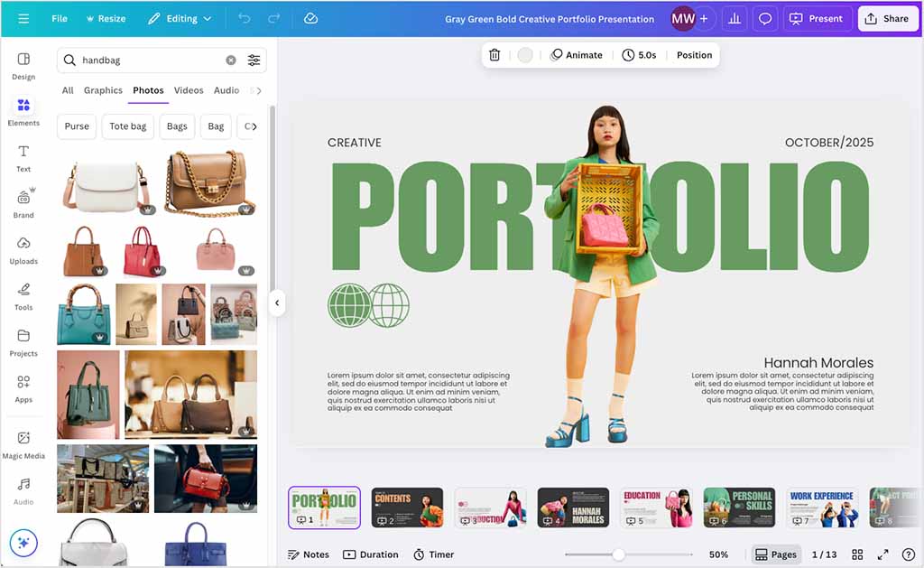Open grid view of pages
This screenshot has width=924, height=568.
tap(857, 554)
